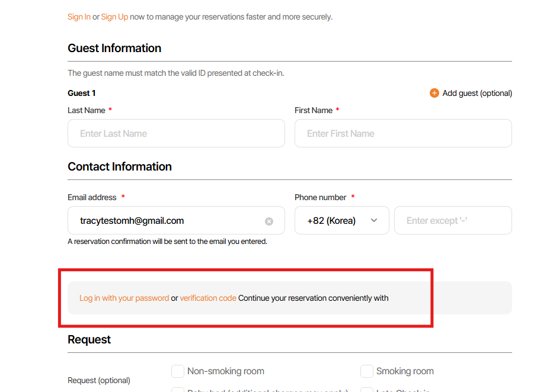Viewport: 553px width, 392px height.
Task: Choose the 'verification code' login link
Action: [x=208, y=298]
